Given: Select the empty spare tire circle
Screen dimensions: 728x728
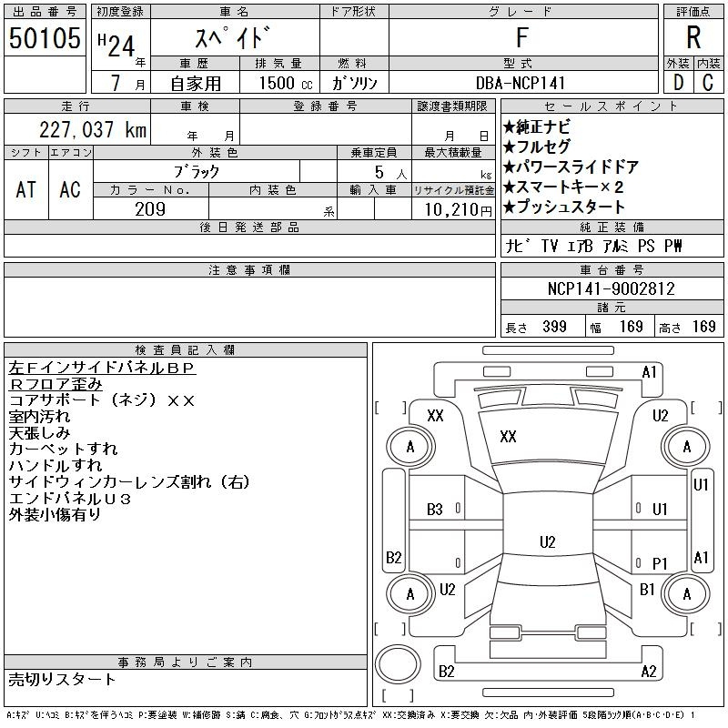Looking at the screenshot, I should coord(398,663).
